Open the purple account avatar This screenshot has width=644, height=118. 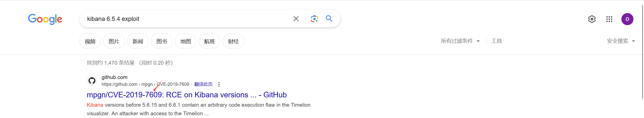pos(627,19)
